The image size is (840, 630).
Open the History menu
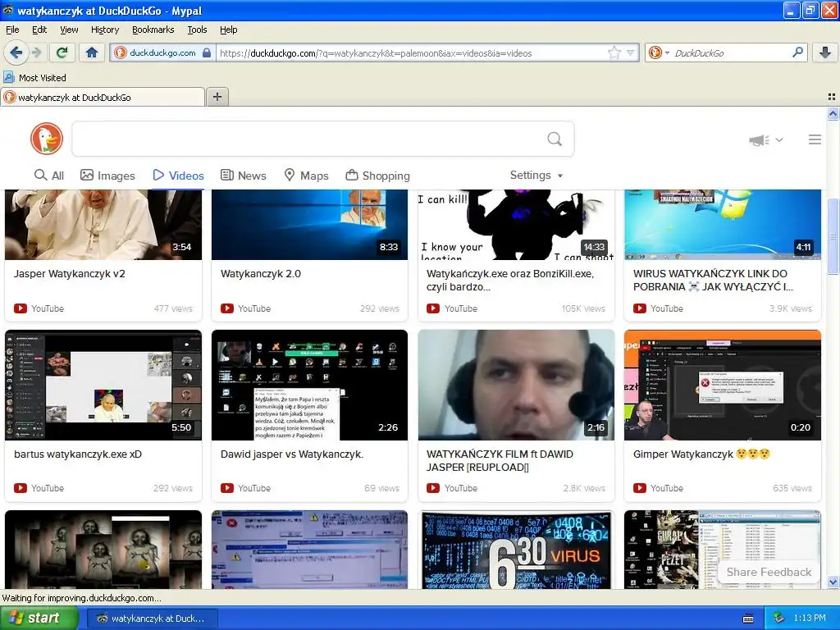click(x=105, y=30)
